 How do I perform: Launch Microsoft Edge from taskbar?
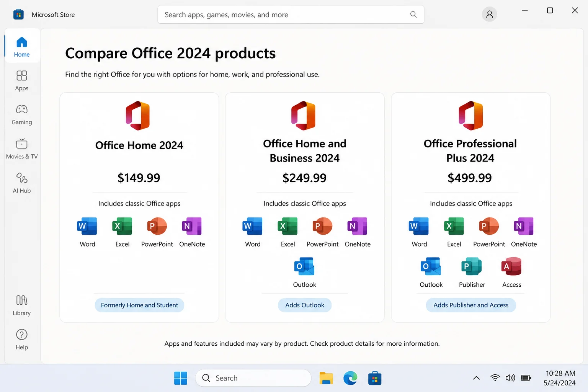tap(350, 378)
